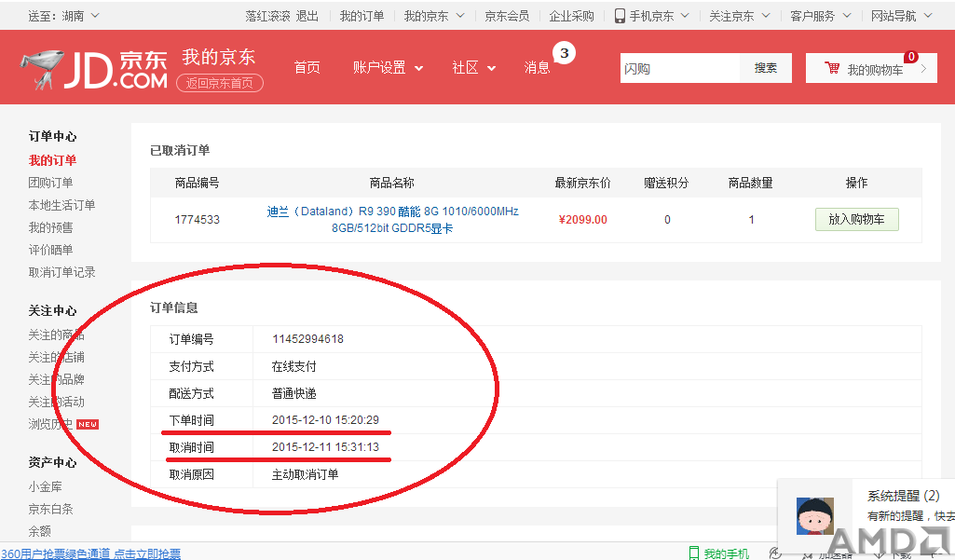Click the 落红滚滚 username link
This screenshot has width=955, height=560.
(x=267, y=16)
